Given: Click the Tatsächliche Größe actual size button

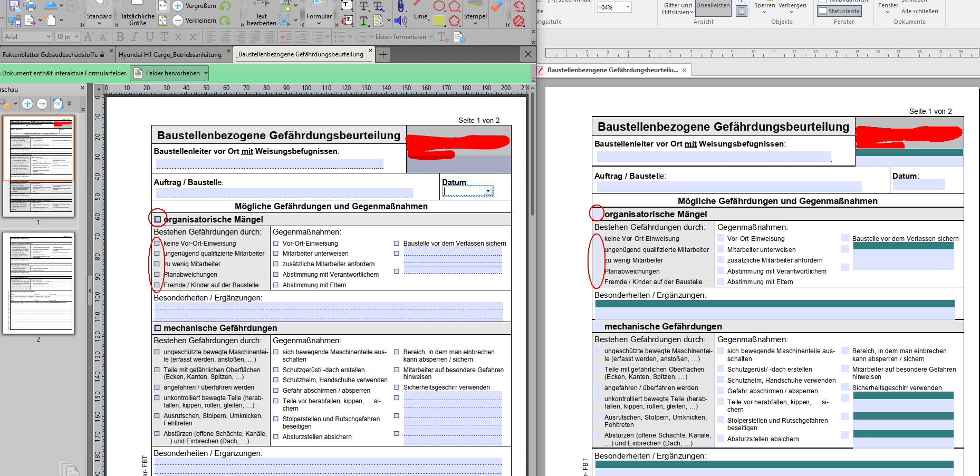Looking at the screenshot, I should click(x=138, y=13).
